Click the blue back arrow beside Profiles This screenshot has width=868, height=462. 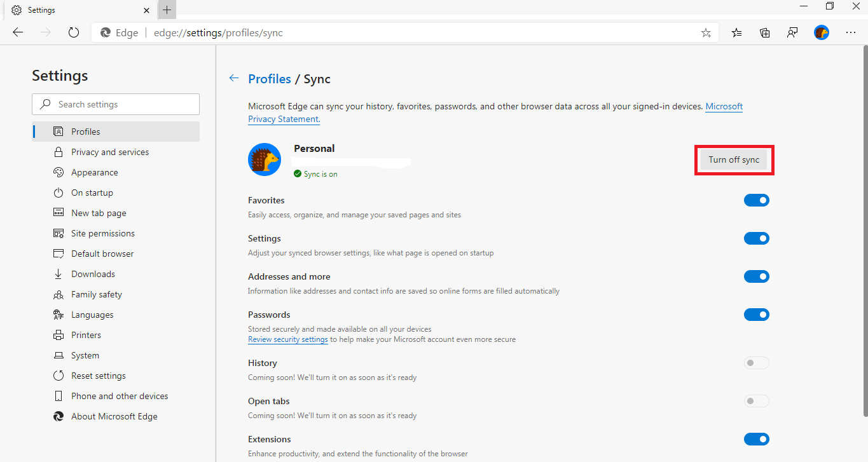(234, 78)
